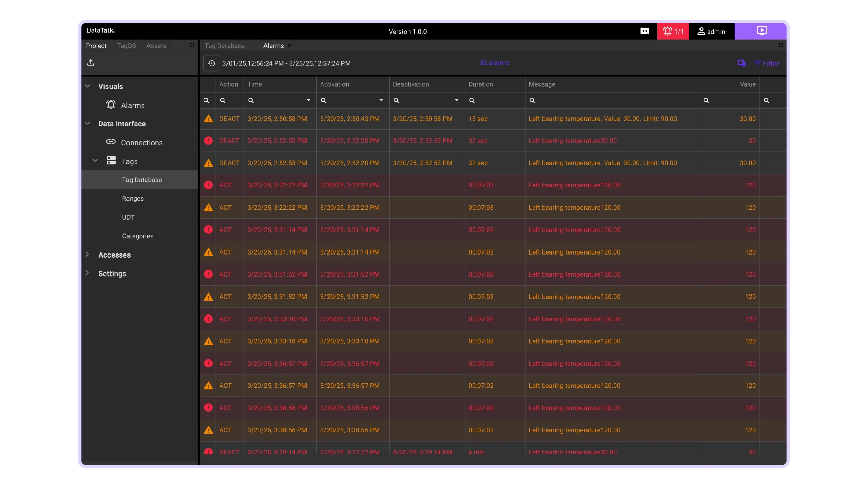
Task: Open the admin user menu
Action: point(711,31)
